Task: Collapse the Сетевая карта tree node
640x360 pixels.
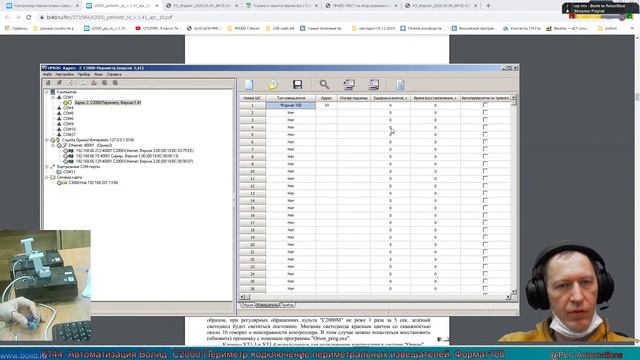Action: (47, 178)
